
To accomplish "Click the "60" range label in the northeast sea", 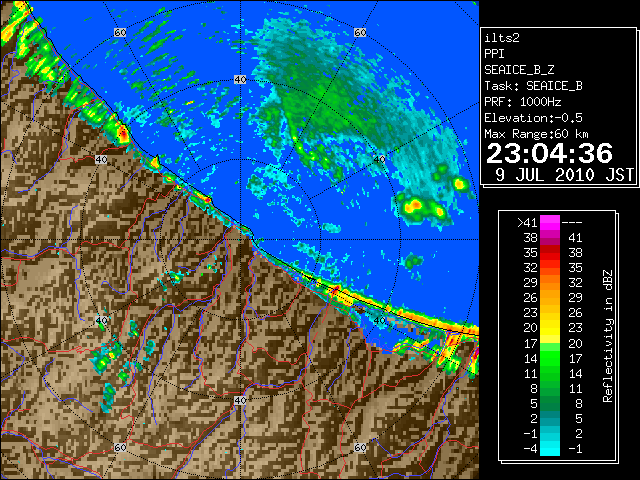I will pyautogui.click(x=360, y=32).
